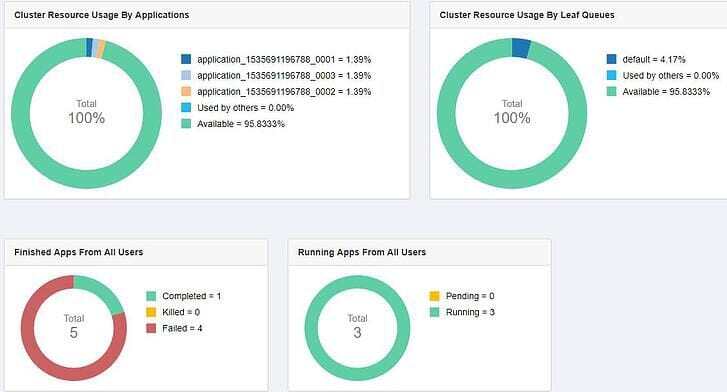Click the 'Completed = 1' legend label

[x=191, y=296]
